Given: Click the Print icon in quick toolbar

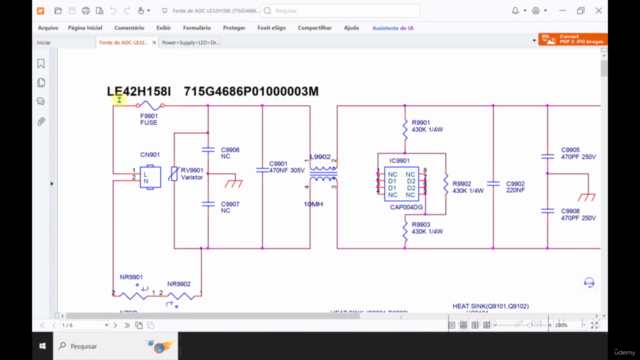Looking at the screenshot, I should (x=86, y=11).
